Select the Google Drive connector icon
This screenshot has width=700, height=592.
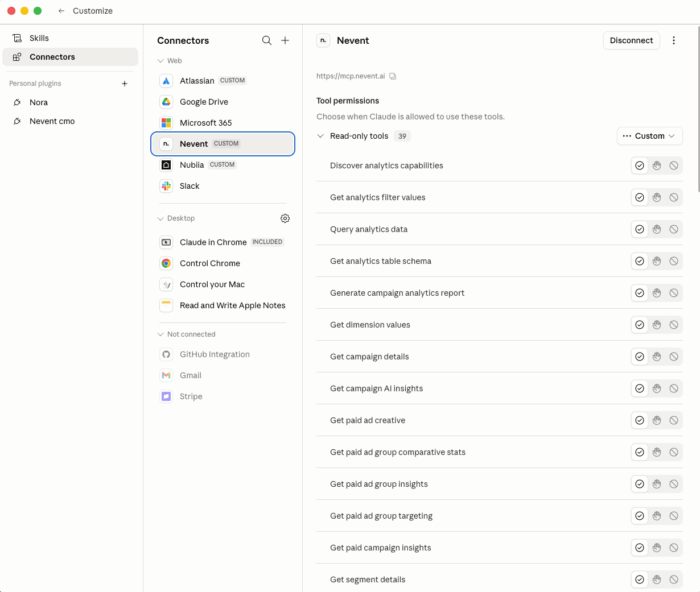point(166,102)
